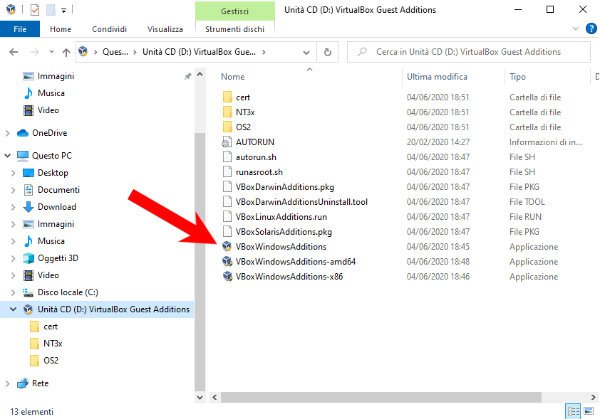Select the VBoxWindowsAdditions application

pos(281,246)
